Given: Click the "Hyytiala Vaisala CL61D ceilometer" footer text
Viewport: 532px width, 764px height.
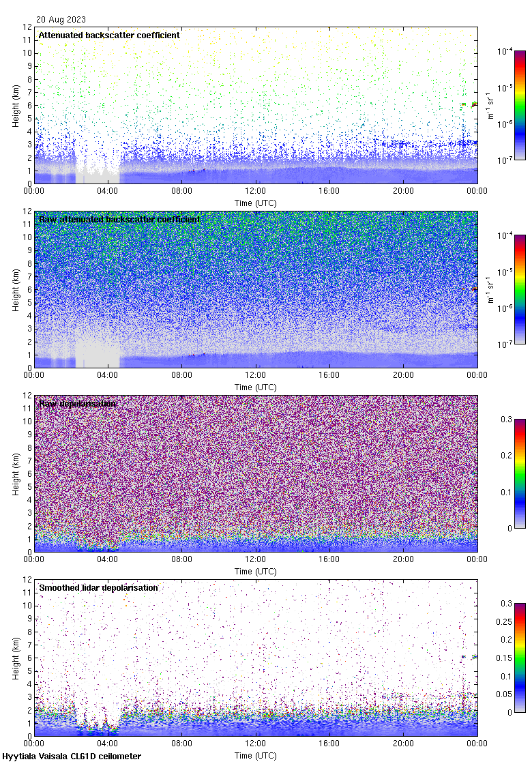Looking at the screenshot, I should click(72, 756).
